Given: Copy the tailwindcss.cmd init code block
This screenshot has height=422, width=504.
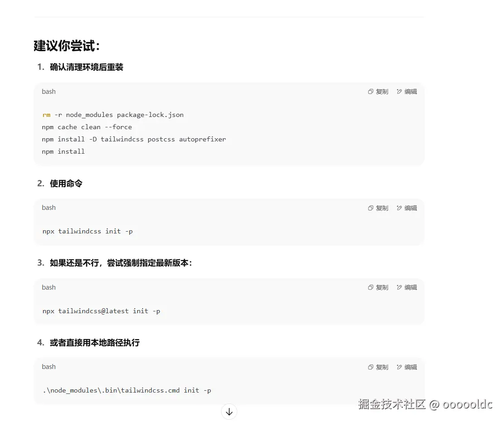Looking at the screenshot, I should coord(378,367).
